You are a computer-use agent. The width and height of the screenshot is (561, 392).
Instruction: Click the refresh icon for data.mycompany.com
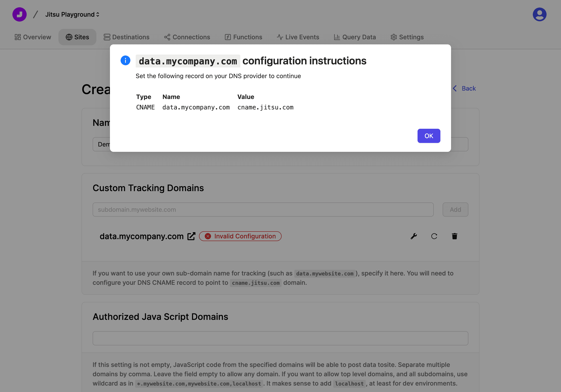pyautogui.click(x=434, y=236)
